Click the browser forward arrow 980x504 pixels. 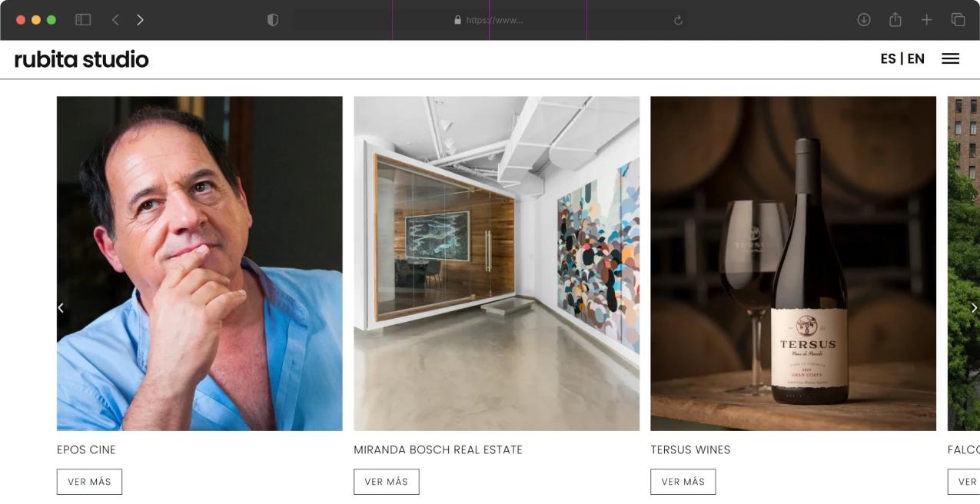[x=140, y=20]
